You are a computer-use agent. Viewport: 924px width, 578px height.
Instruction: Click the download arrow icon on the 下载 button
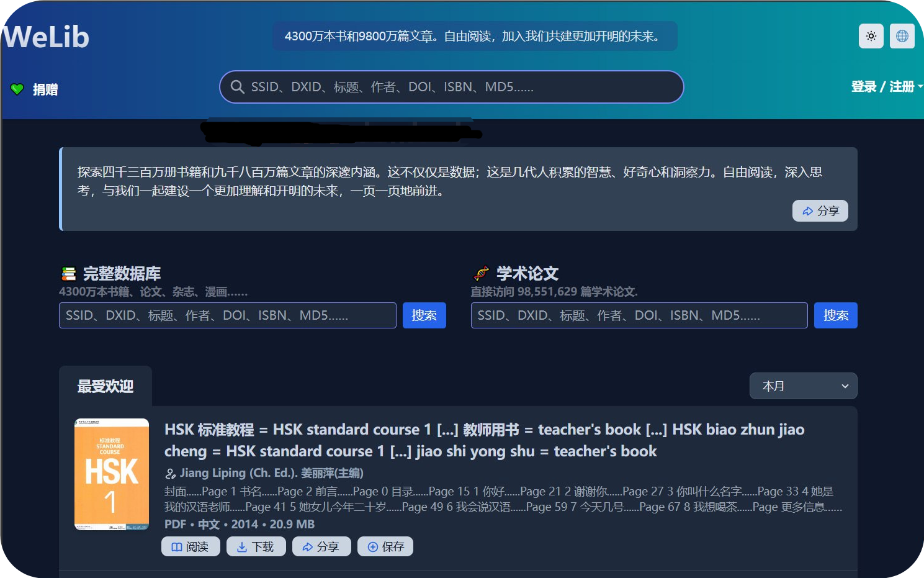pyautogui.click(x=243, y=546)
